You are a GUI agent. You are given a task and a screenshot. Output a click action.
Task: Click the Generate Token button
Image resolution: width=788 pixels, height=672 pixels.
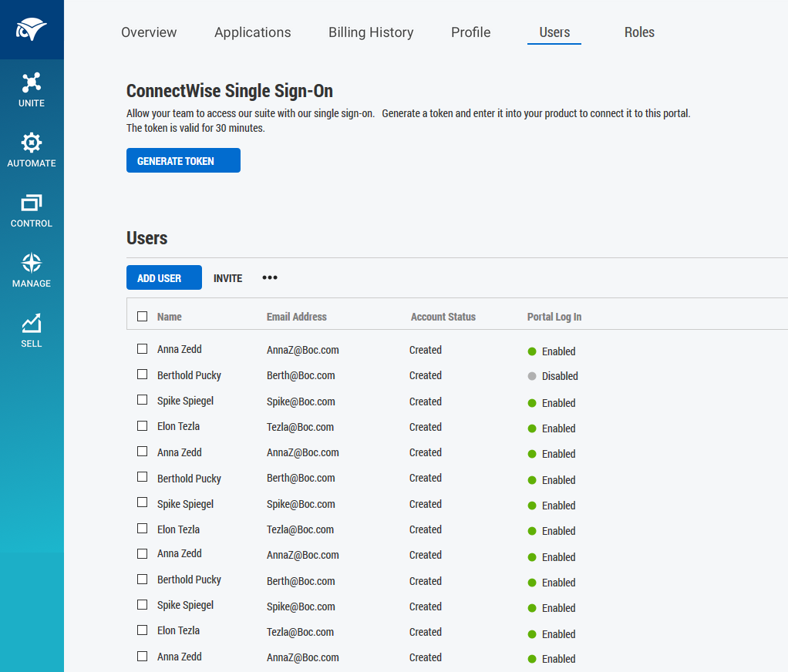[184, 160]
